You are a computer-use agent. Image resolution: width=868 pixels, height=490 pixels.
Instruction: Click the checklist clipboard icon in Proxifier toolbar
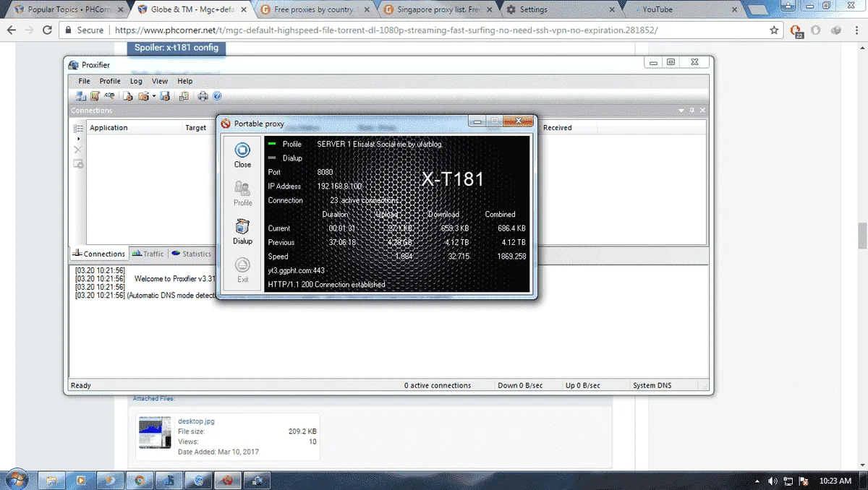coord(184,96)
